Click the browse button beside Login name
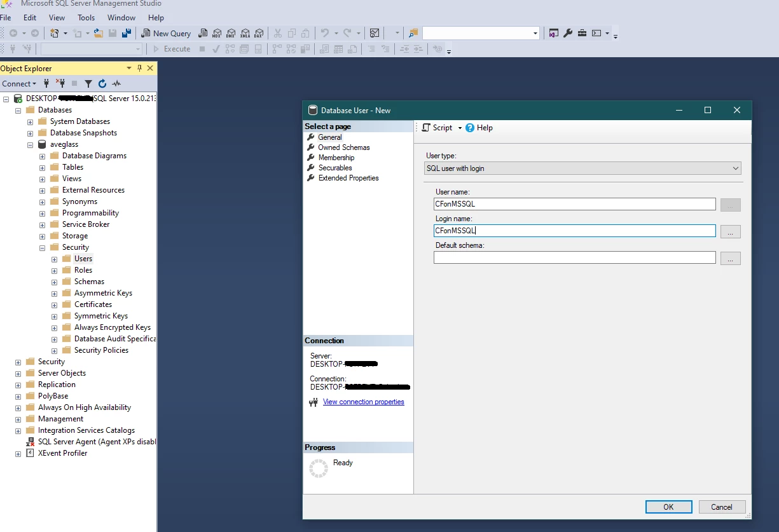This screenshot has width=779, height=532. tap(730, 231)
